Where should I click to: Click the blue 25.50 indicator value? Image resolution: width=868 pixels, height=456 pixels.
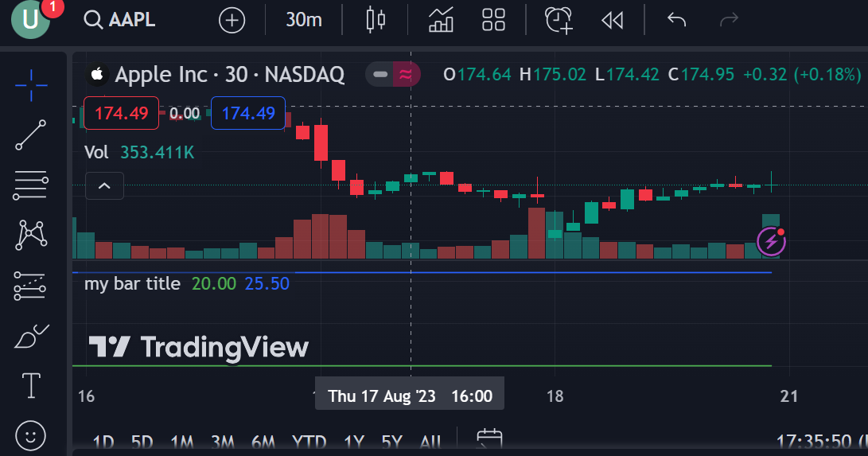(267, 284)
